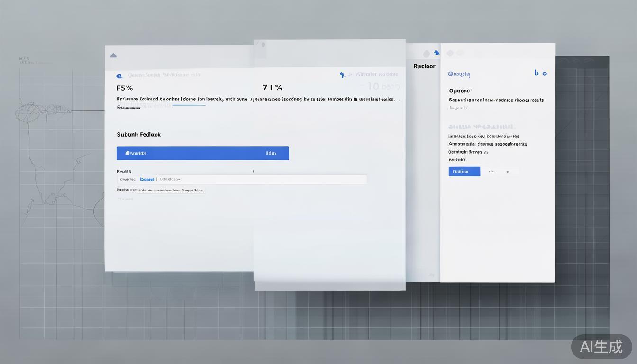Image resolution: width=637 pixels, height=364 pixels.
Task: Click the blue 'b' icon in right panel
Action: [x=537, y=73]
